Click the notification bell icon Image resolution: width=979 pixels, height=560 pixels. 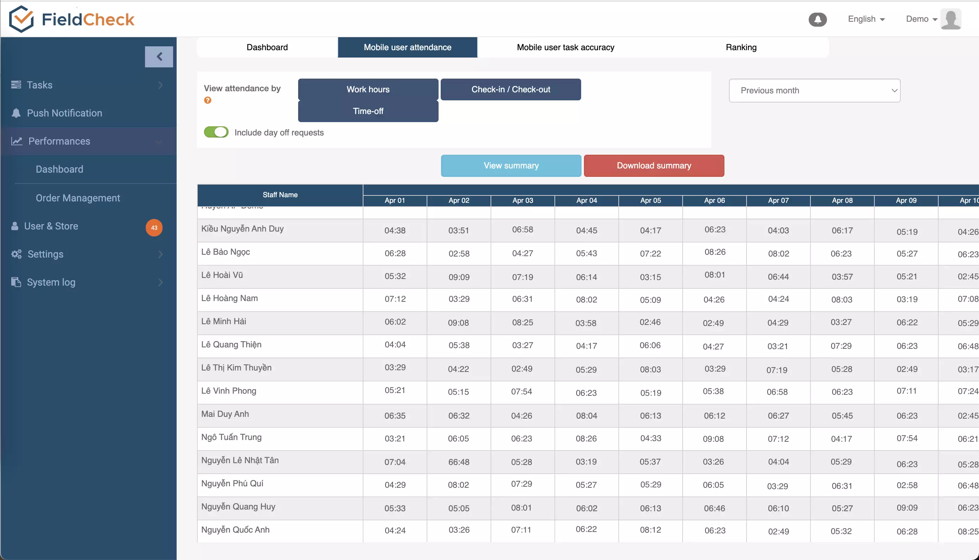pyautogui.click(x=817, y=18)
